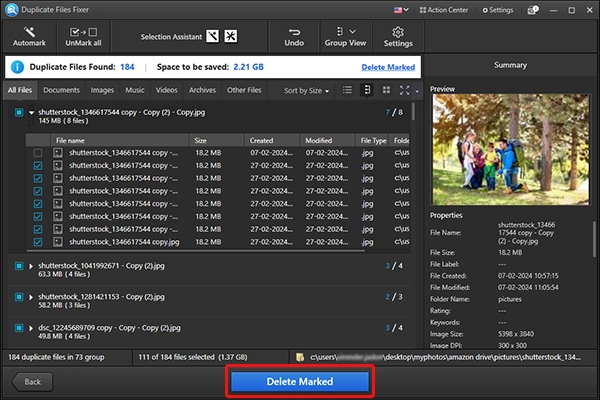Uncheck shutterstock_1346617544 copy.jpg checkbox

[38, 242]
